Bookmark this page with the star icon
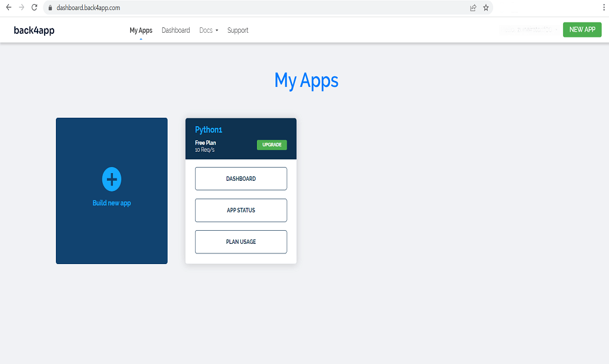609x364 pixels. (x=486, y=8)
